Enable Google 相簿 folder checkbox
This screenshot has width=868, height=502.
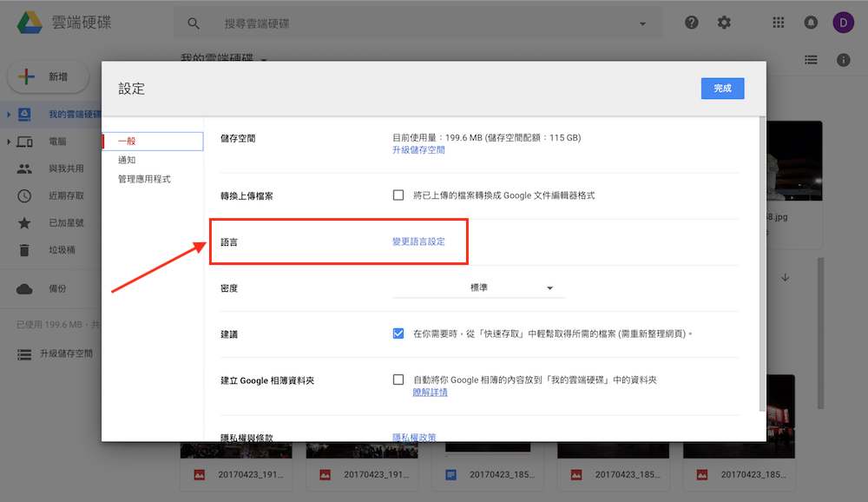398,380
